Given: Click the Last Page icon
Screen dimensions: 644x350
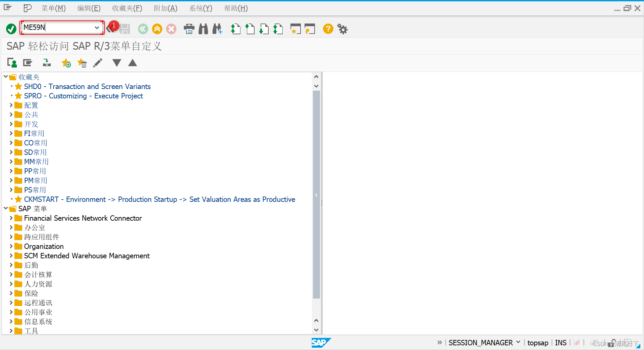Looking at the screenshot, I should pyautogui.click(x=278, y=29).
